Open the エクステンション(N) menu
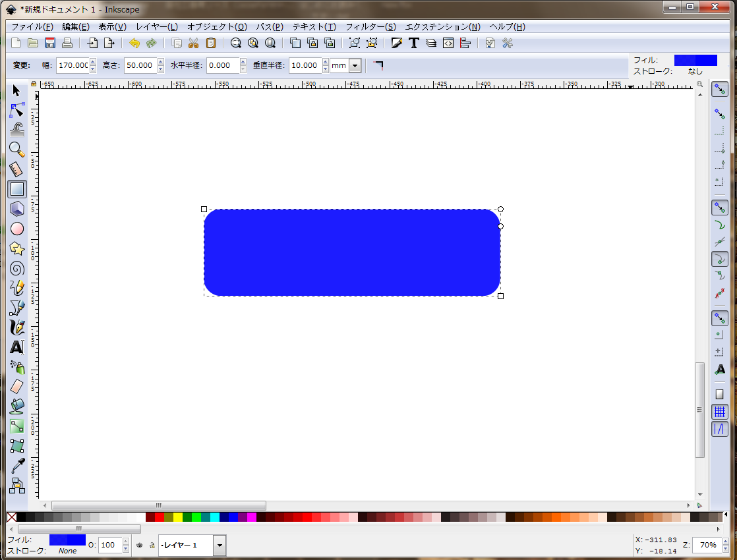This screenshot has height=560, width=737. pyautogui.click(x=442, y=27)
